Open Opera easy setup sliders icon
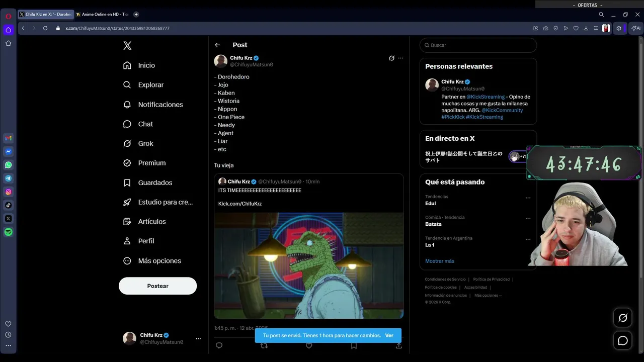This screenshot has width=644, height=362. 596,28
